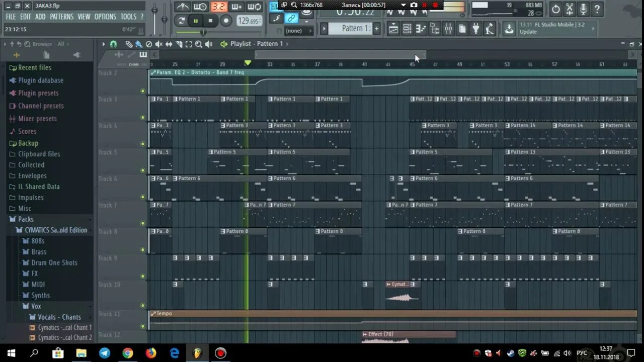The height and width of the screenshot is (362, 644).
Task: Select the Zoom tool in playlist toolbar
Action: [x=199, y=44]
